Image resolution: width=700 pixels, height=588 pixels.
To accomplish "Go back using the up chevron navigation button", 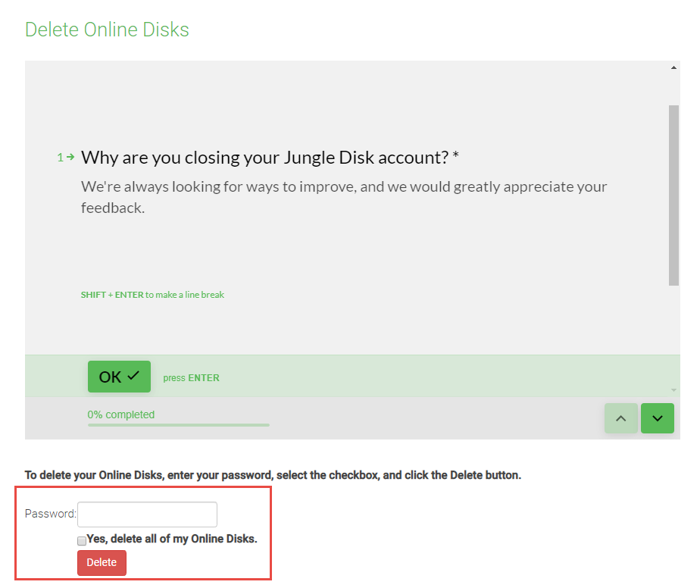I will click(620, 418).
